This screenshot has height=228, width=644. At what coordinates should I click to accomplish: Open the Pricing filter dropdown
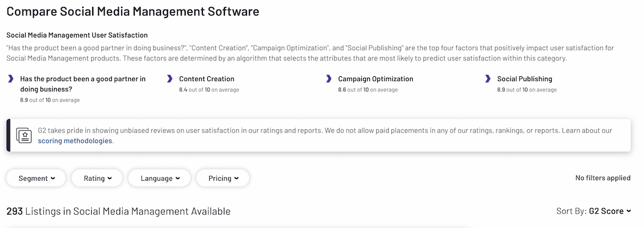coord(223,178)
